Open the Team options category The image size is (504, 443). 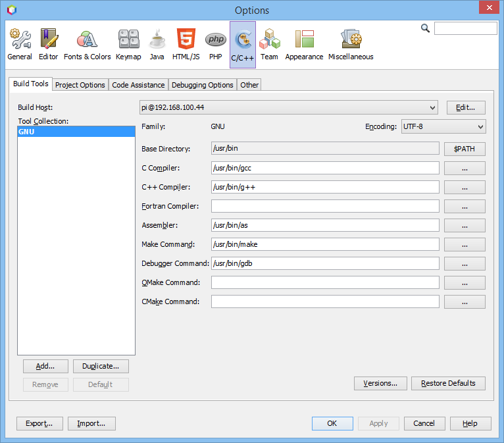click(269, 45)
